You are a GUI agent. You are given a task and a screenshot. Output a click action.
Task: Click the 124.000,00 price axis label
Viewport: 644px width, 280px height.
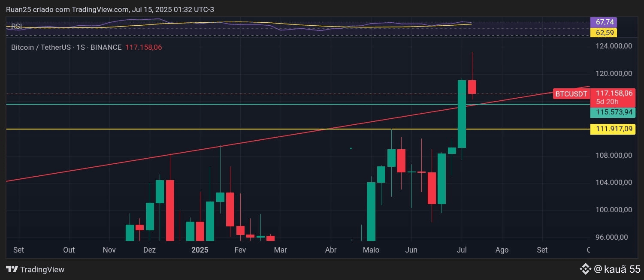(x=614, y=46)
